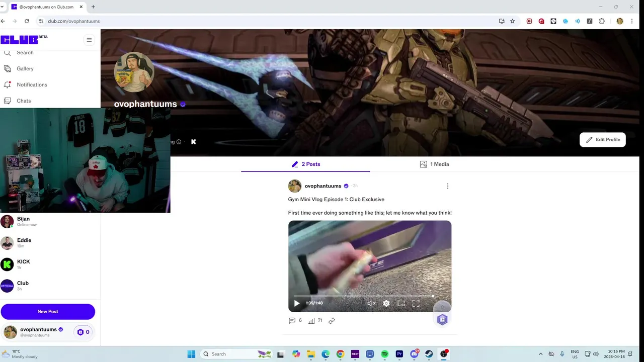Open OBS Studio from the taskbar
Image resolution: width=644 pixels, height=362 pixels.
click(444, 354)
